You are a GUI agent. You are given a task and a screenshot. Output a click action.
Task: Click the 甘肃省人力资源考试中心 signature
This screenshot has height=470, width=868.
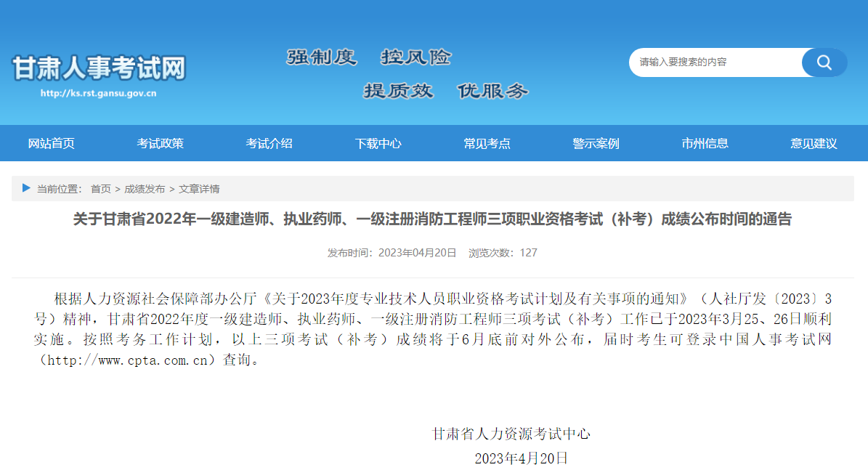click(x=511, y=434)
